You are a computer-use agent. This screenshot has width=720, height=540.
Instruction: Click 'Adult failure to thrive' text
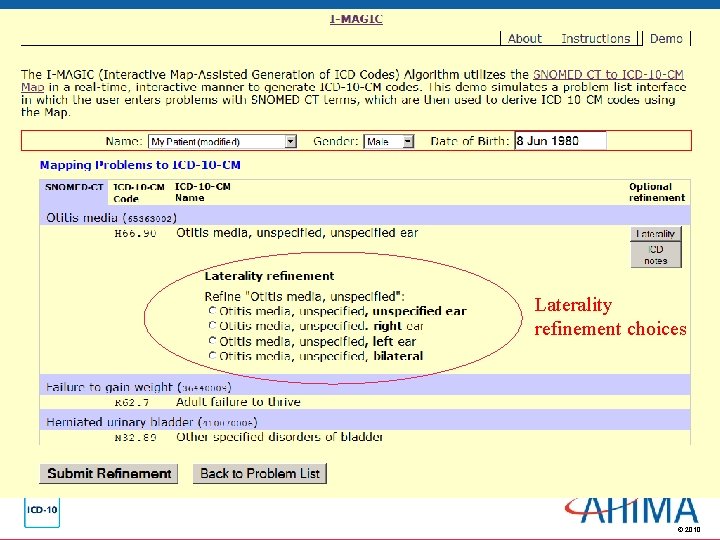pyautogui.click(x=238, y=402)
